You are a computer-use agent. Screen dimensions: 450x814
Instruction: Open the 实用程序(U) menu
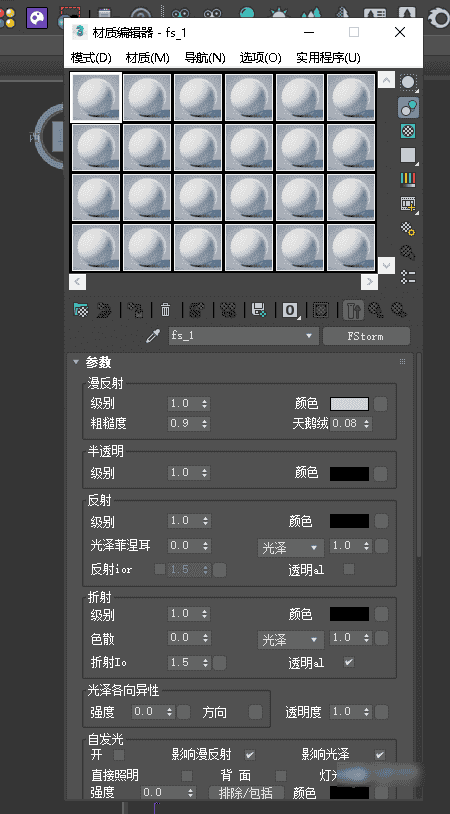coord(328,58)
